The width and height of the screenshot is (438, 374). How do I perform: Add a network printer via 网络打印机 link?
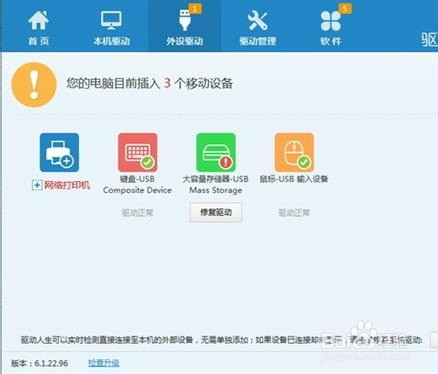(67, 185)
